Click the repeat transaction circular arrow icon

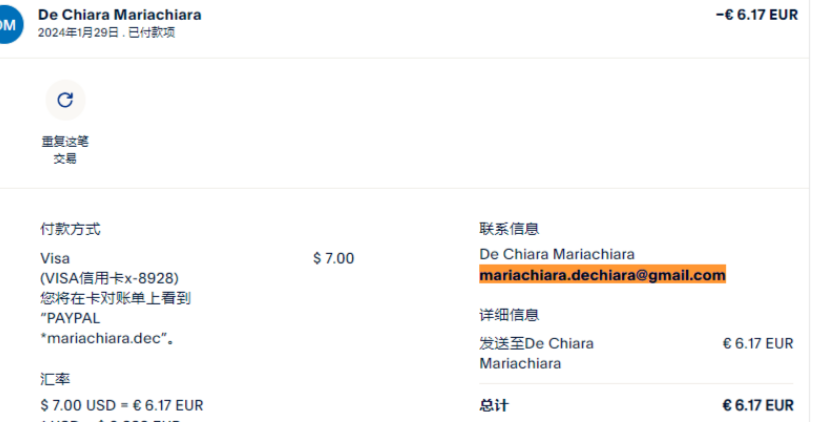tap(65, 100)
